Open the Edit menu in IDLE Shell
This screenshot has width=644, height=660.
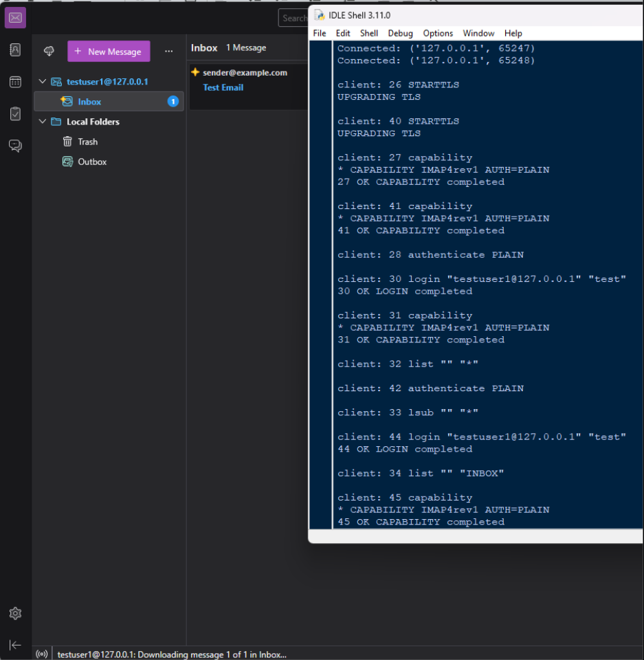[x=343, y=33]
